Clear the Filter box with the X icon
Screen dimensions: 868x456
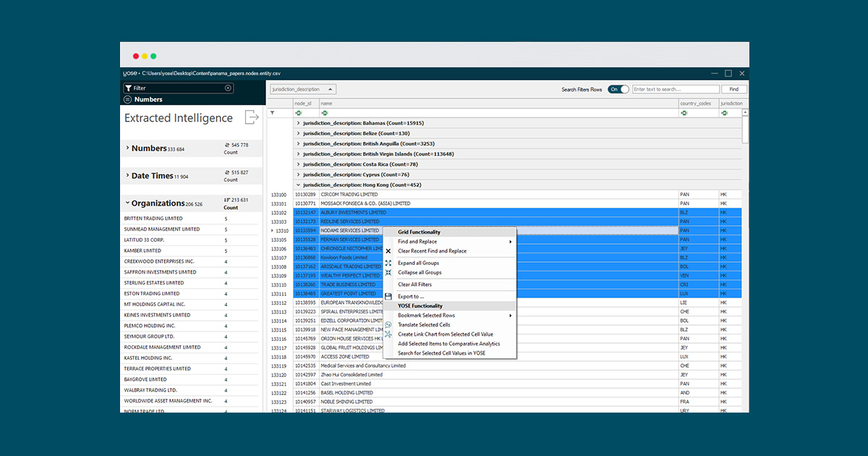[x=228, y=88]
